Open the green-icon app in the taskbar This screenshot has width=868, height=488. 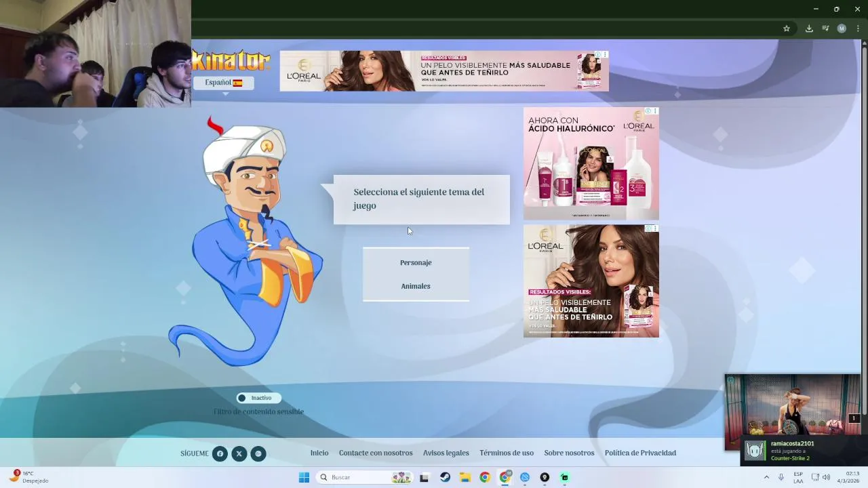[564, 477]
